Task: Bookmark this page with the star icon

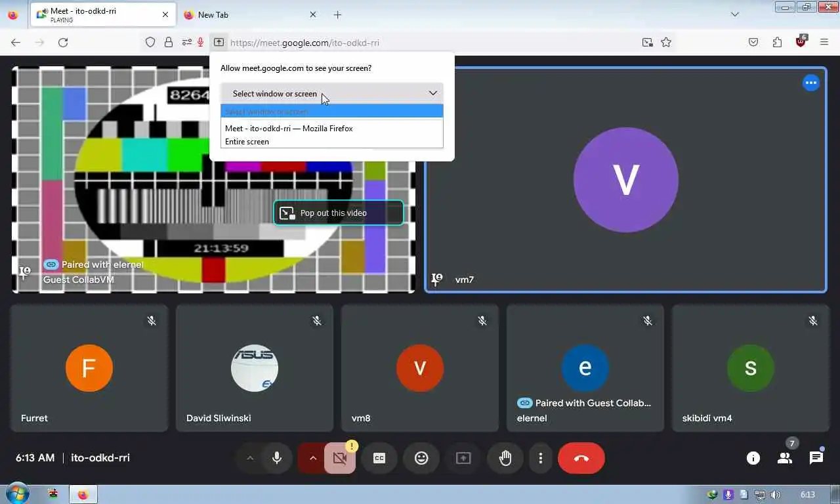Action: [666, 43]
